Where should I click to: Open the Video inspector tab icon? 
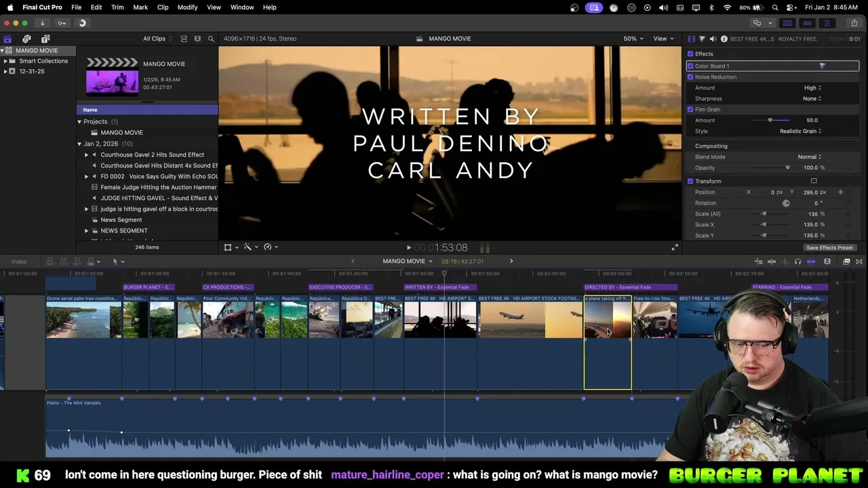691,39
